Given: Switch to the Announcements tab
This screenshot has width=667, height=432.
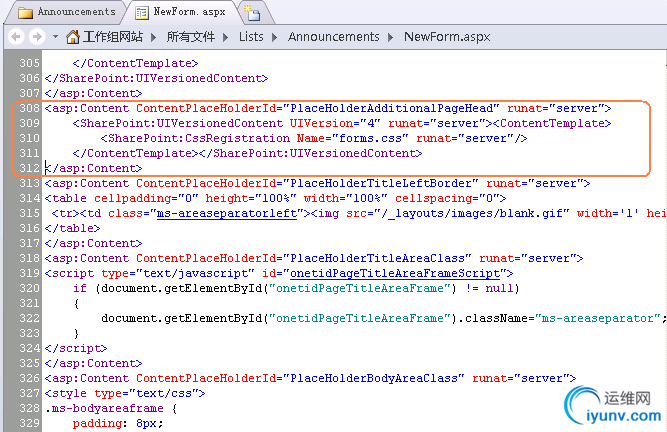Looking at the screenshot, I should pyautogui.click(x=67, y=12).
